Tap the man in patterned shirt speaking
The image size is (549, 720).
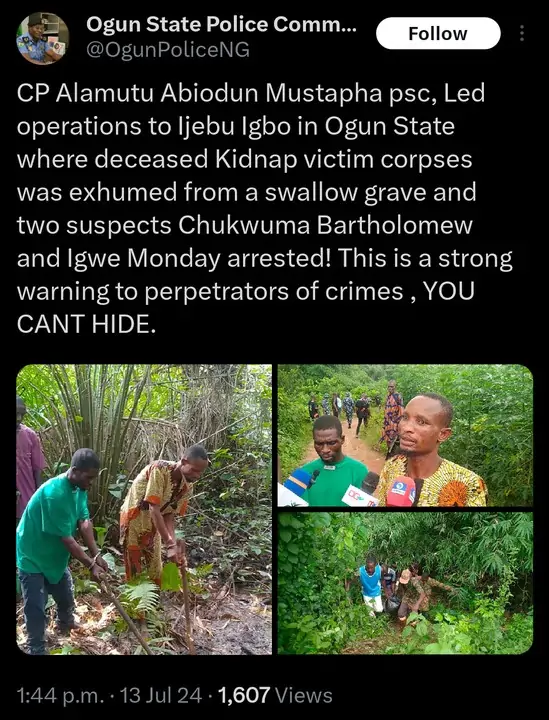[429, 450]
